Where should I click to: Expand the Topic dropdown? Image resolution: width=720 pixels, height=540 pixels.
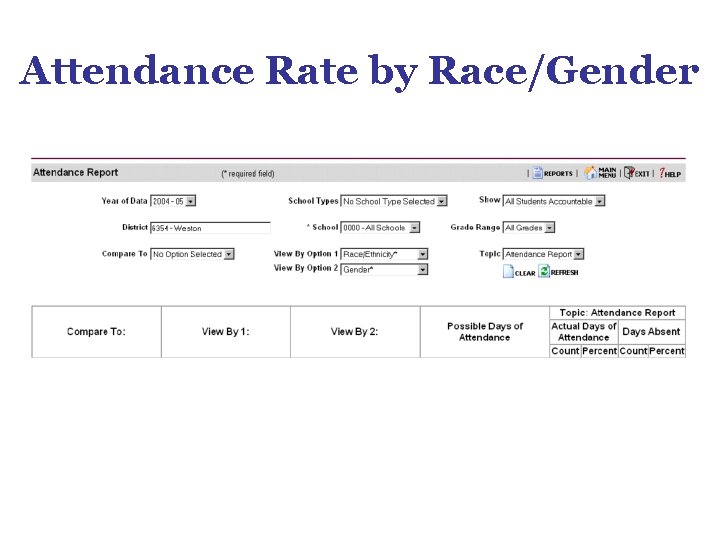543,254
